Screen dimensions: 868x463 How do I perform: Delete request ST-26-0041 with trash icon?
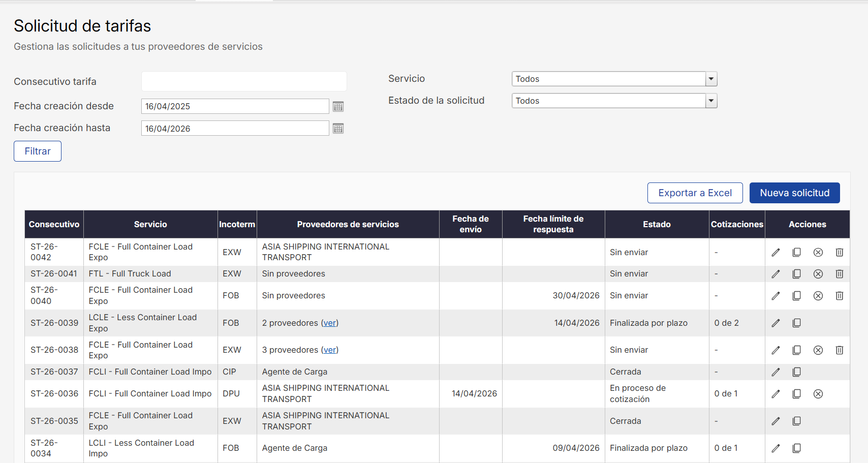[x=840, y=274]
